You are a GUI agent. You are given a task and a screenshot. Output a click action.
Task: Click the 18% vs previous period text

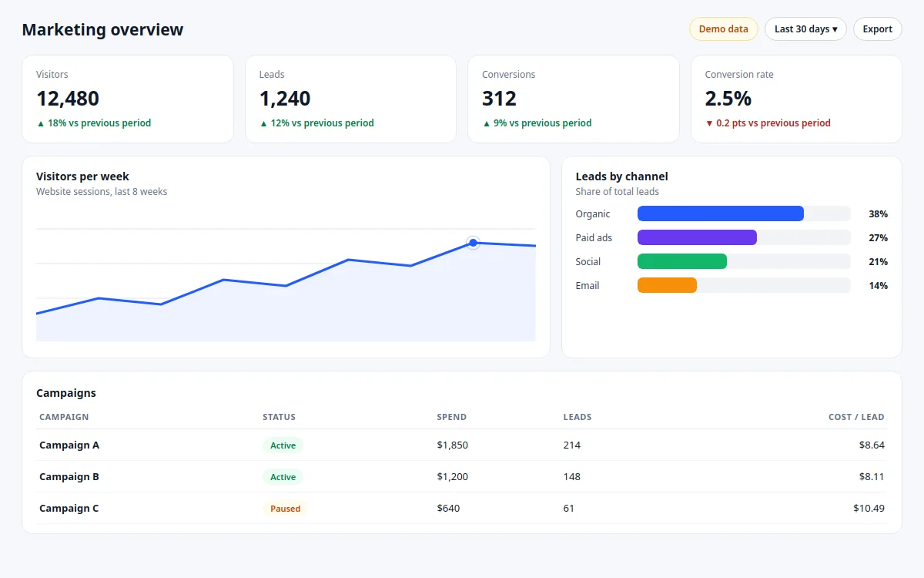[94, 123]
